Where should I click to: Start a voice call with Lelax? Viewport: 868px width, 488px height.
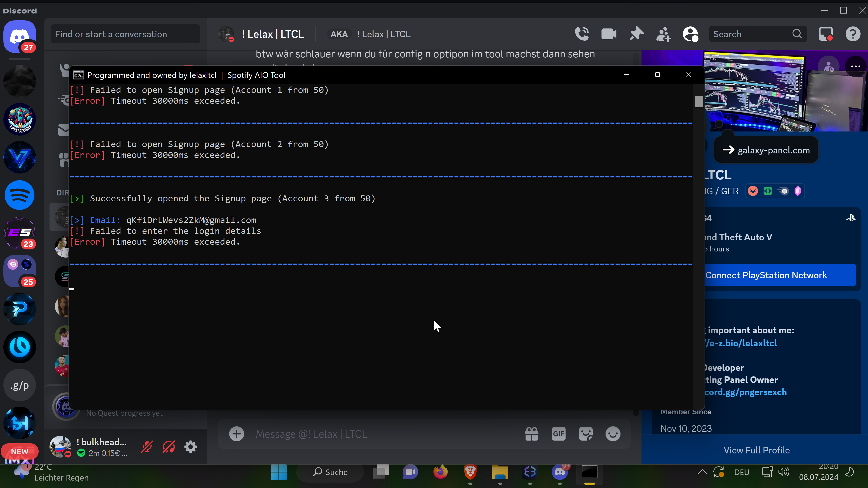[x=582, y=34]
